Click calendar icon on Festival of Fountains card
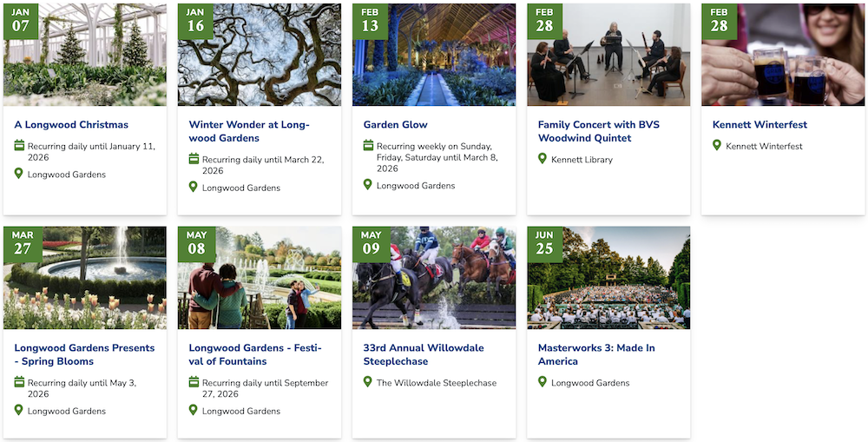This screenshot has width=868, height=442. [194, 382]
